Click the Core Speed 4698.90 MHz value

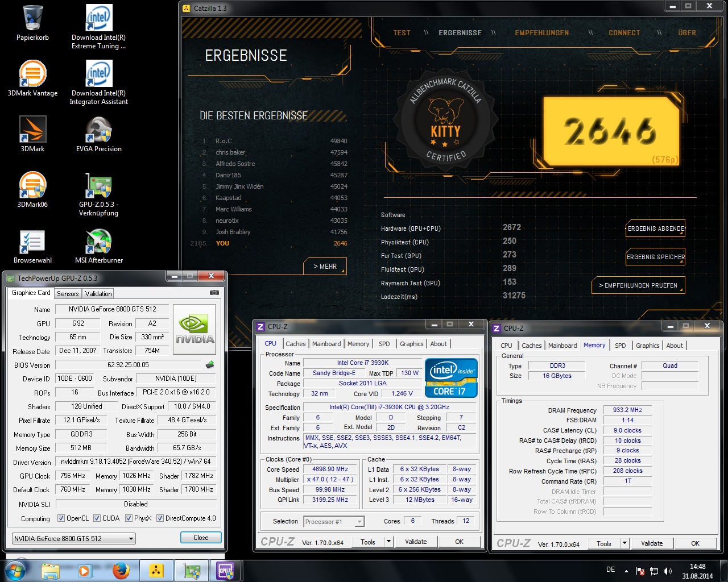[330, 469]
